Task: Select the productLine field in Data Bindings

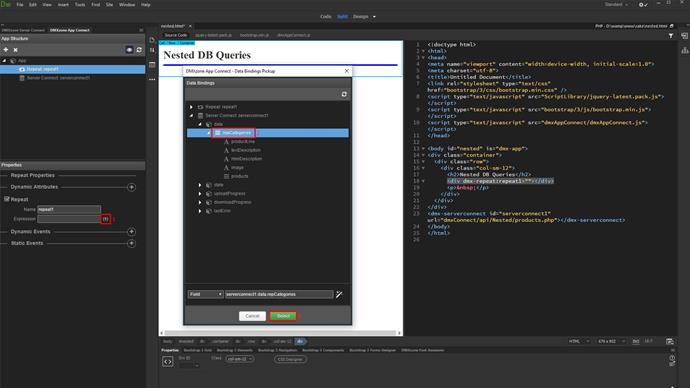Action: 242,142
